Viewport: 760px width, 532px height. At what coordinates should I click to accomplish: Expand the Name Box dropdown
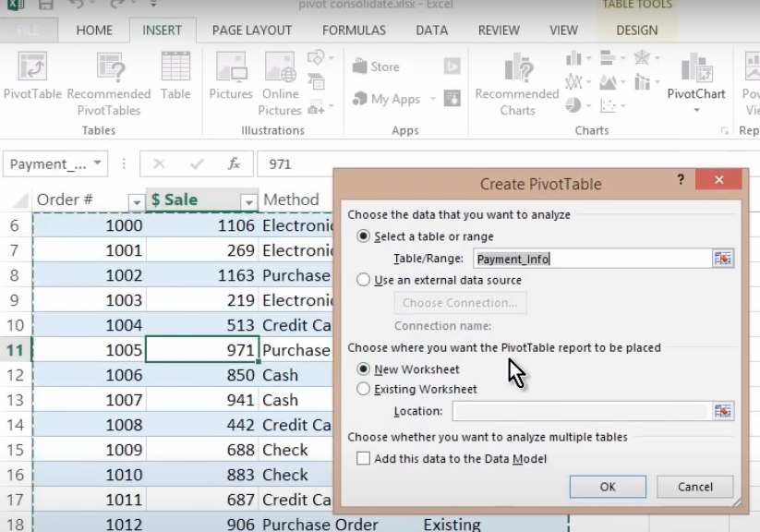pyautogui.click(x=97, y=163)
